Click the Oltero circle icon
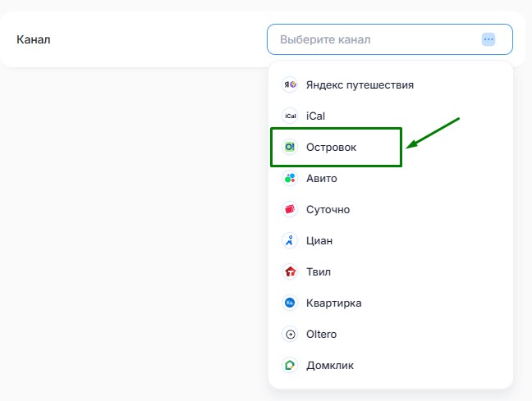This screenshot has height=401, width=532. click(x=289, y=334)
